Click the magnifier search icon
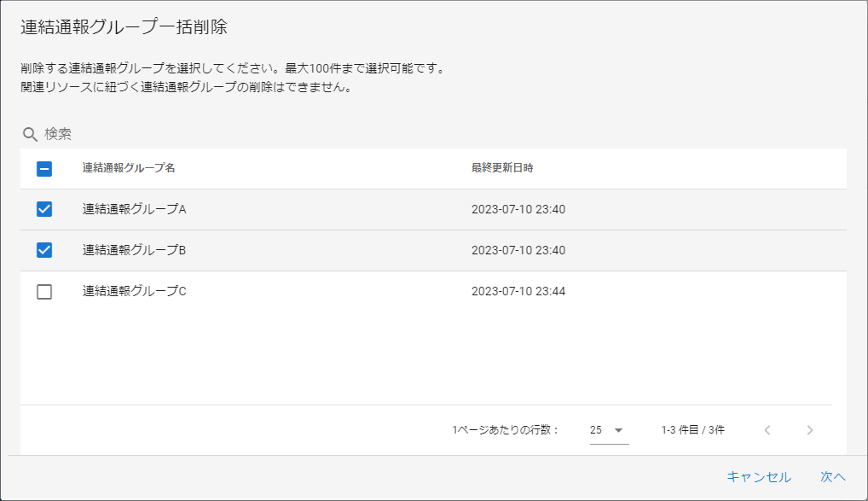The width and height of the screenshot is (868, 501). pyautogui.click(x=30, y=134)
